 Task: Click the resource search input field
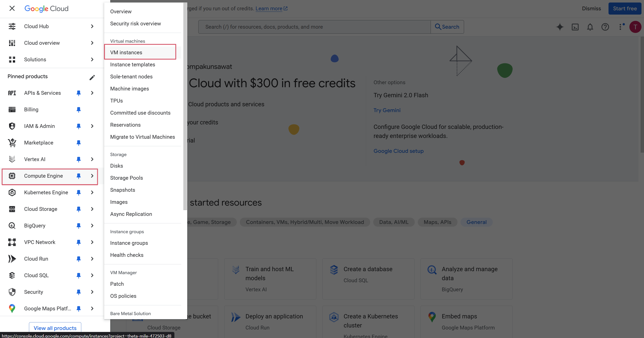click(x=314, y=27)
